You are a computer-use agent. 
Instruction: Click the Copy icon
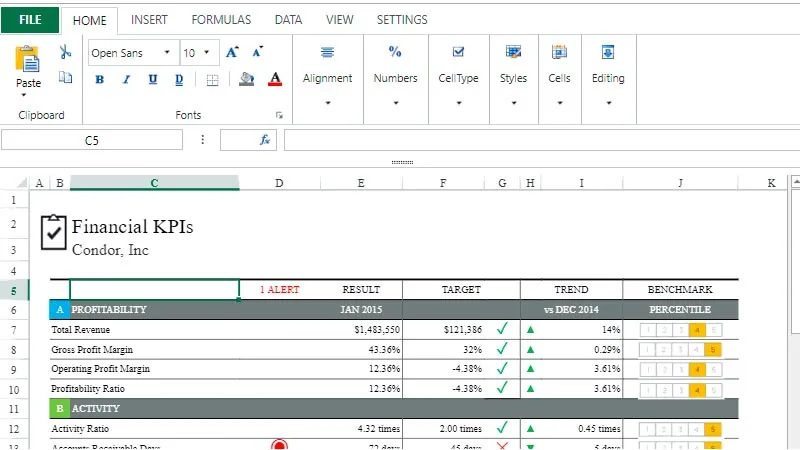pyautogui.click(x=65, y=77)
